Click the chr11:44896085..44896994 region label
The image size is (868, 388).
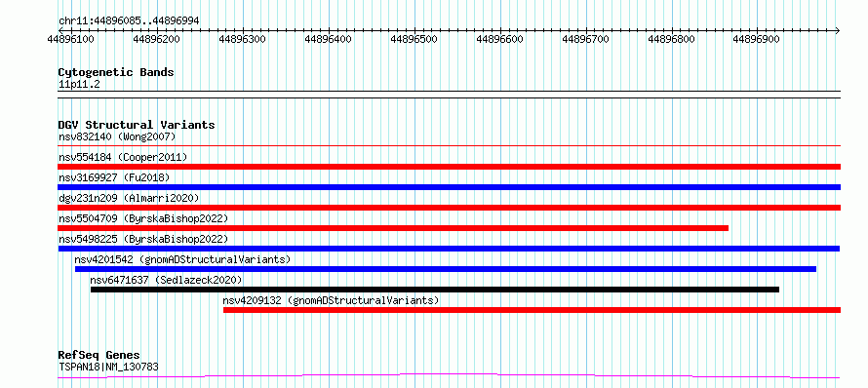[129, 20]
